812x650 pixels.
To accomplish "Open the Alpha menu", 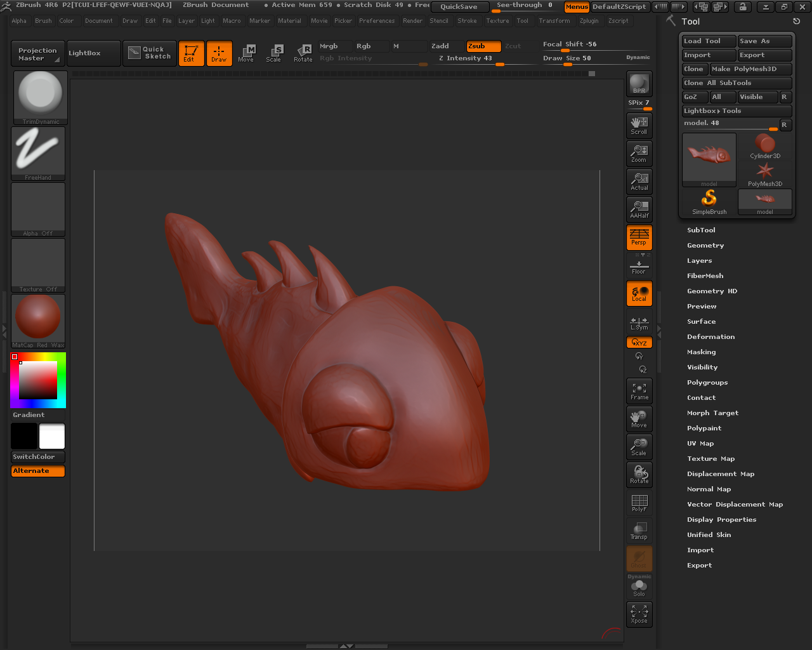I will (19, 21).
